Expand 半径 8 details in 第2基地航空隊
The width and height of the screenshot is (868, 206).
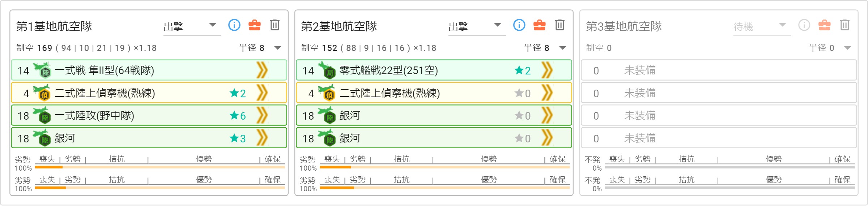[563, 48]
